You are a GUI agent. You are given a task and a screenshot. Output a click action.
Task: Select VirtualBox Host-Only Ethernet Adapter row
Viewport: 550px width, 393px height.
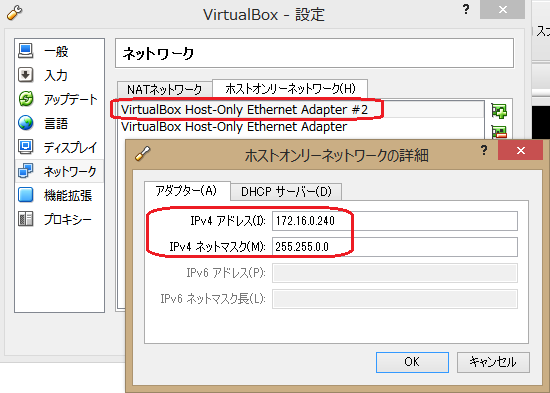pos(302,127)
